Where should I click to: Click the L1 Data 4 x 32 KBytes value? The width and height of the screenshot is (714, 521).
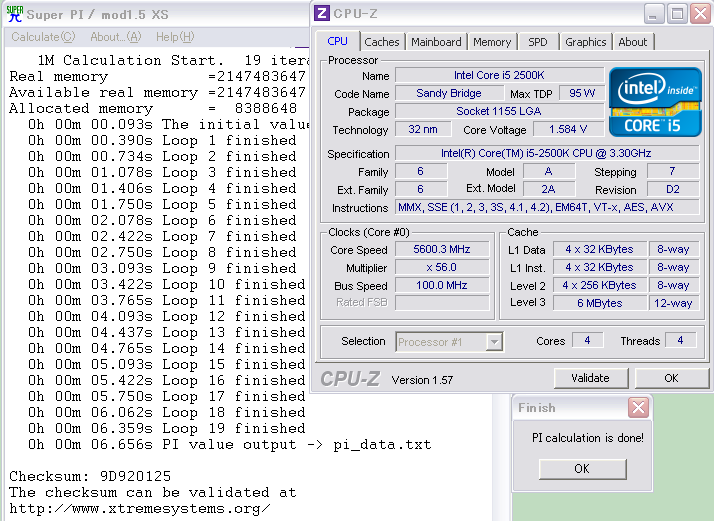click(599, 249)
